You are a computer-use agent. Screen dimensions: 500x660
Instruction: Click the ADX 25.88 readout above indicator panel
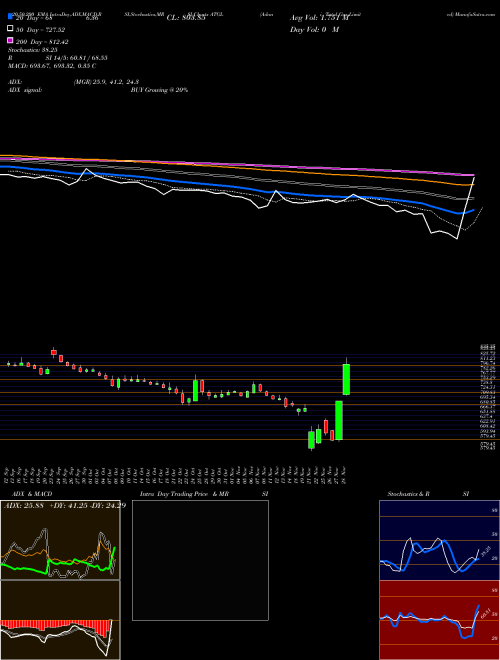click(x=24, y=506)
